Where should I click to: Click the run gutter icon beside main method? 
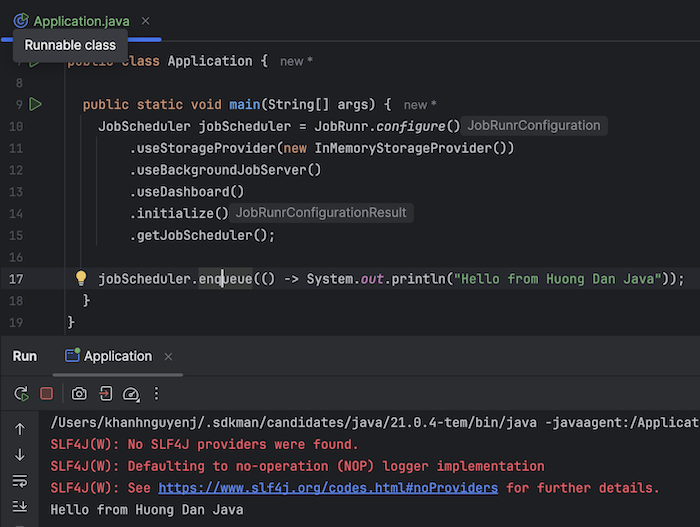(35, 104)
